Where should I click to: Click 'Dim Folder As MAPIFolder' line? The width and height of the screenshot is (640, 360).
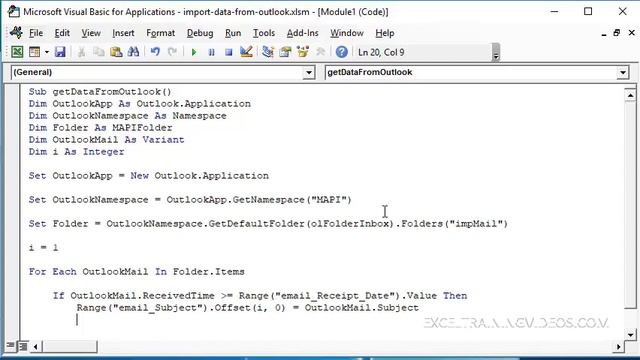click(100, 128)
